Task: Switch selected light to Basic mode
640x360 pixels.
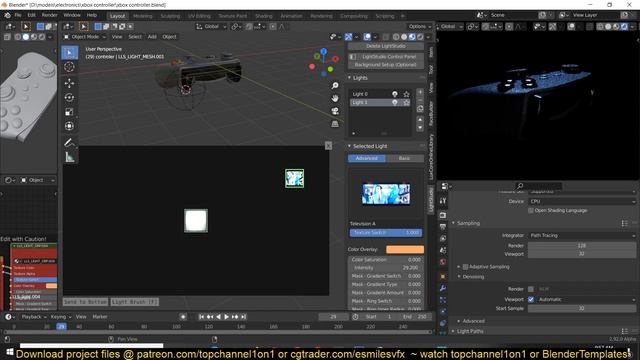Action: [x=404, y=158]
